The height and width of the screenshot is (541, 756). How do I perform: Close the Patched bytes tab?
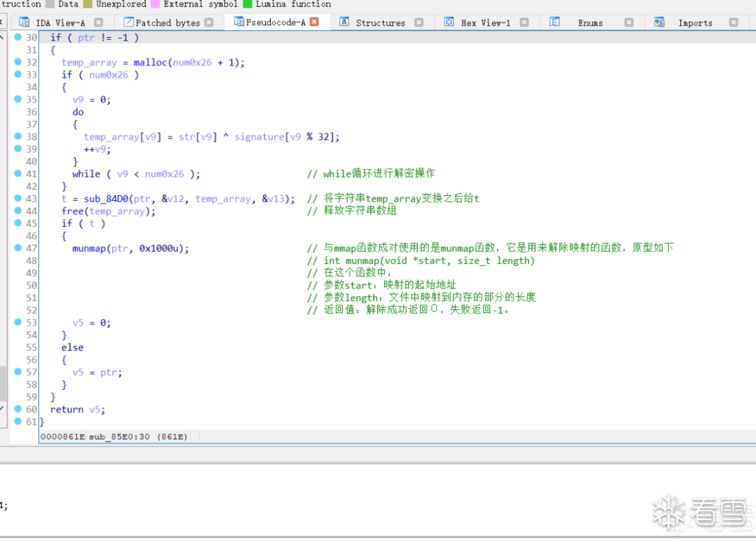click(x=209, y=22)
